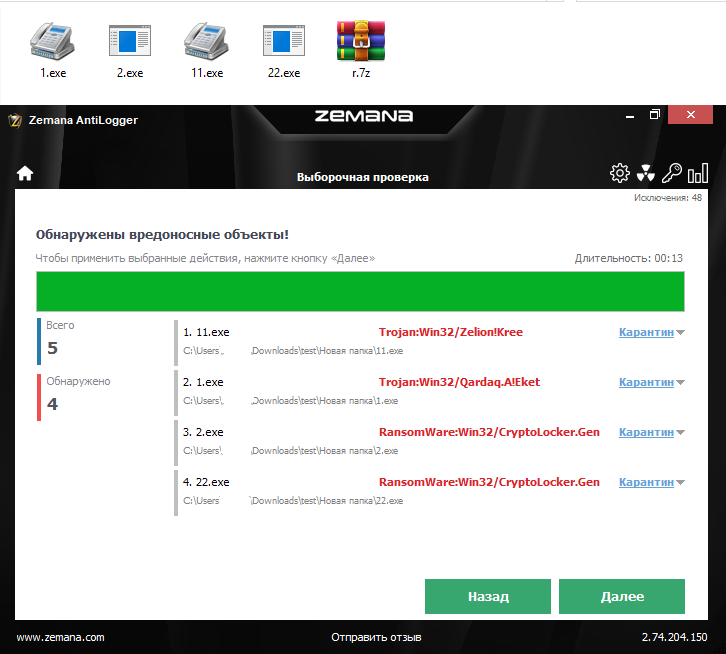Select the 11.exe file icon

[207, 42]
